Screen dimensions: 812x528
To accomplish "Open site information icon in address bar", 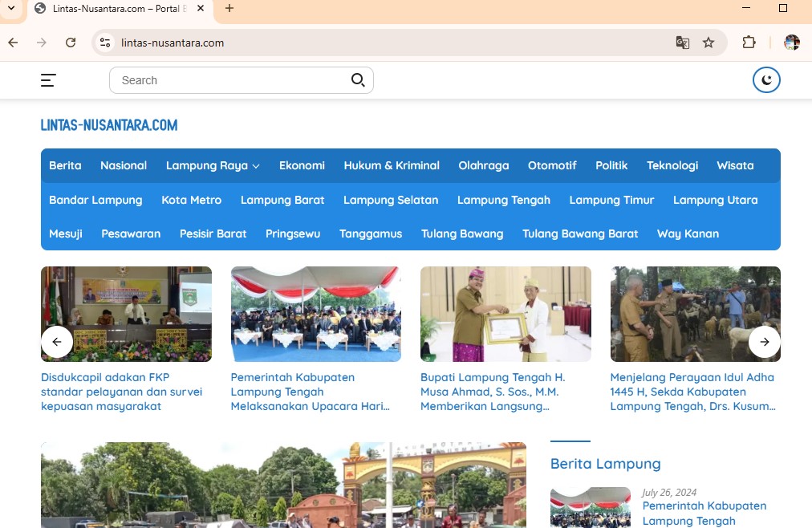I will pyautogui.click(x=105, y=43).
